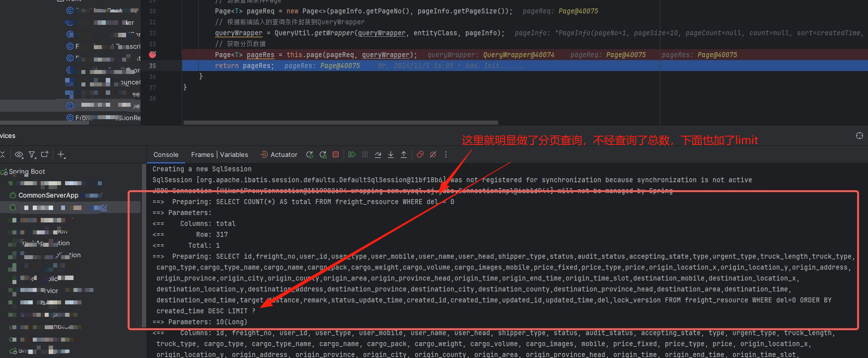
Task: Click the 'Row: 317' console output line
Action: pos(212,234)
